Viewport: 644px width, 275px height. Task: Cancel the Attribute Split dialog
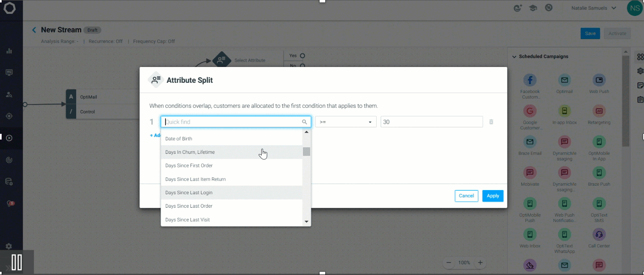(466, 196)
